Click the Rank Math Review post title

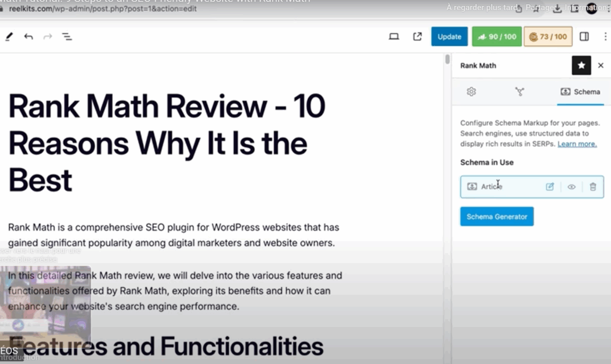[x=167, y=143]
